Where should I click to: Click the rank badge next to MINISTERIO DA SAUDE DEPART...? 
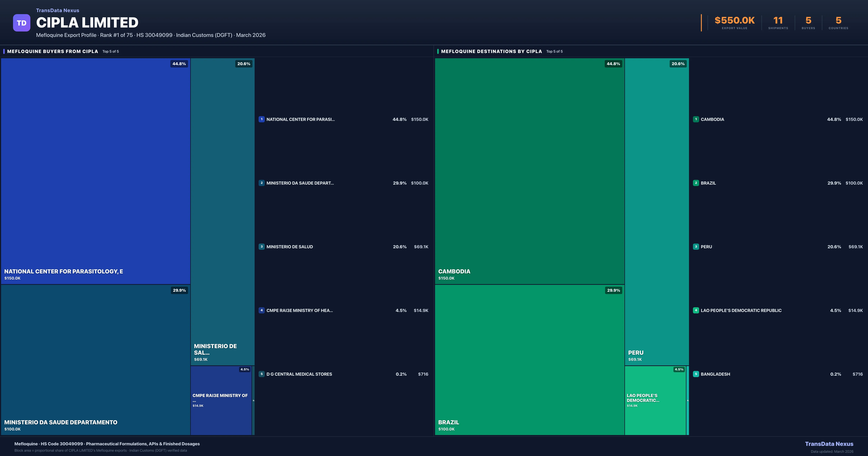tap(262, 183)
